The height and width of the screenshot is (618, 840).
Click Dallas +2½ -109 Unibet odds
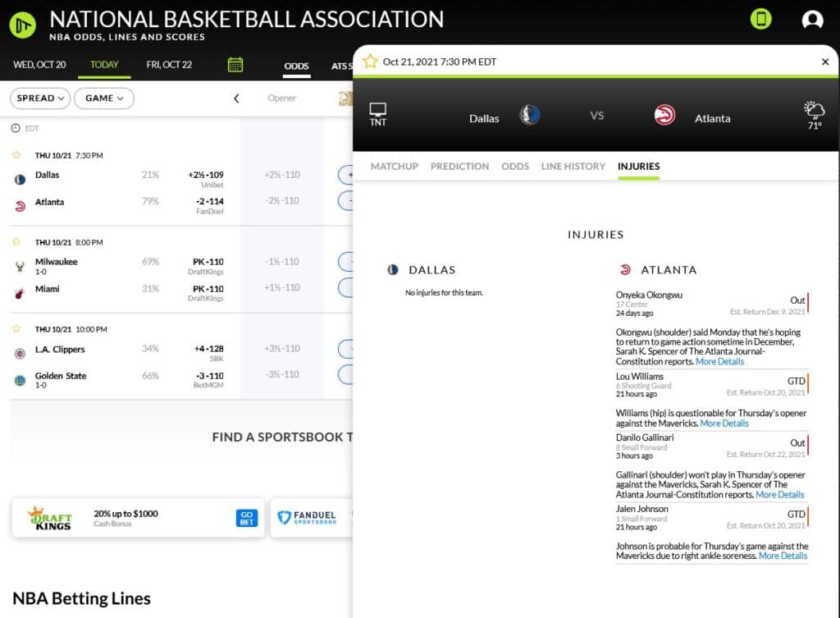(206, 179)
